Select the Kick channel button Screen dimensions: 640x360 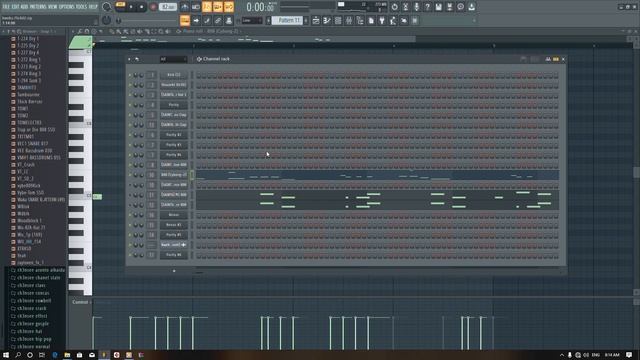(x=173, y=75)
